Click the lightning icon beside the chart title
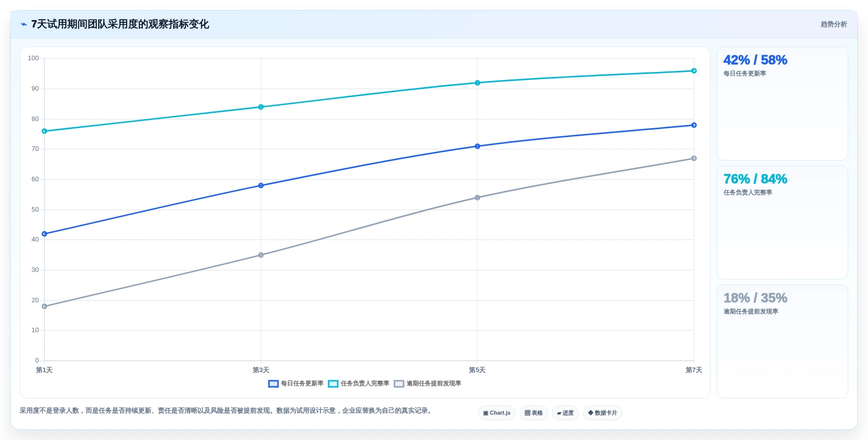 [24, 24]
